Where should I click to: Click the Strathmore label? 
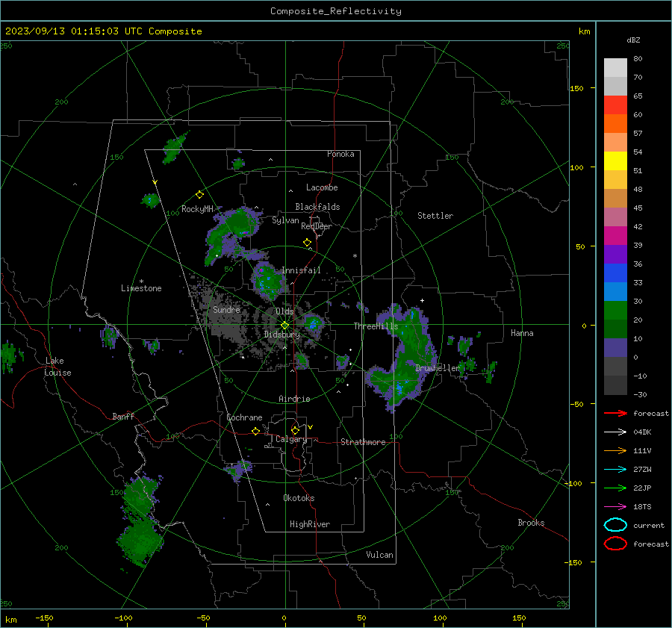point(363,442)
